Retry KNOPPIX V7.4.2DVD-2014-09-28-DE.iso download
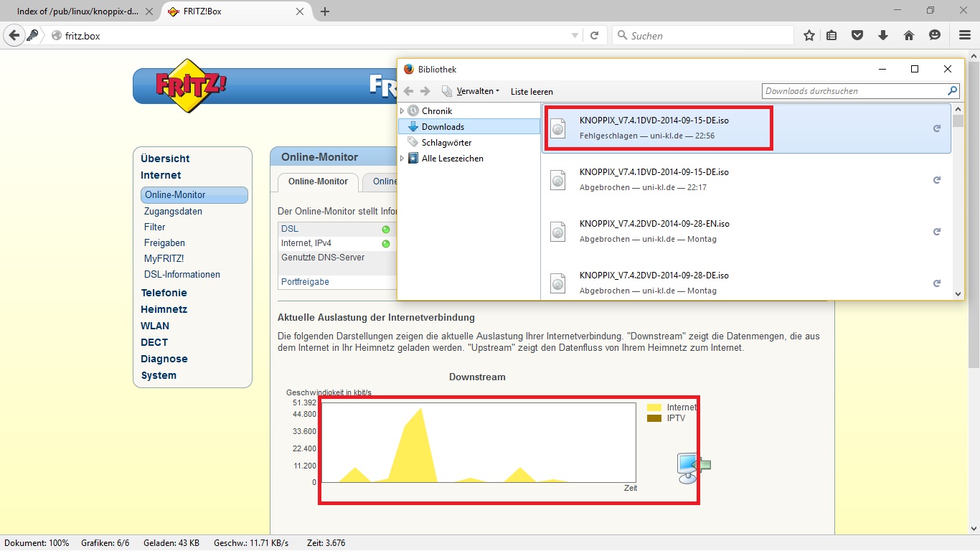 coord(936,283)
